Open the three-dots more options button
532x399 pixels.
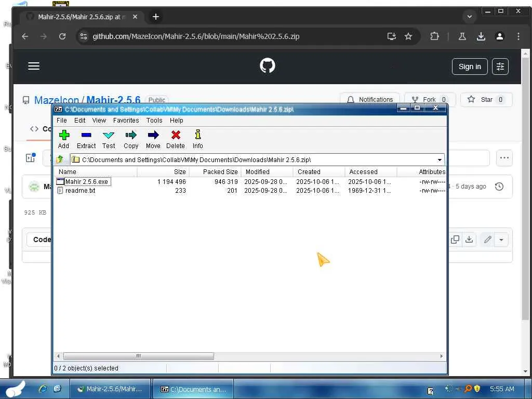click(x=504, y=158)
